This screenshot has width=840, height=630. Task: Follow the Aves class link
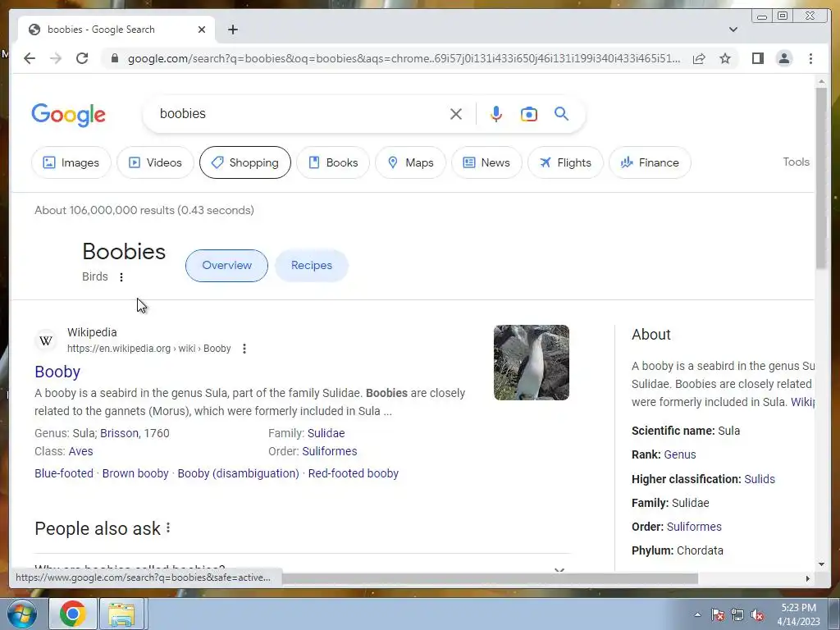(81, 451)
